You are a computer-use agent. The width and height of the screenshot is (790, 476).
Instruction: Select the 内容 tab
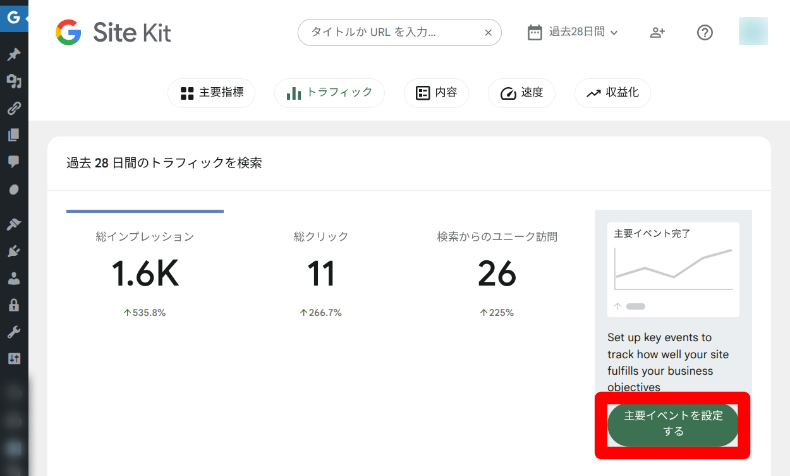click(436, 93)
